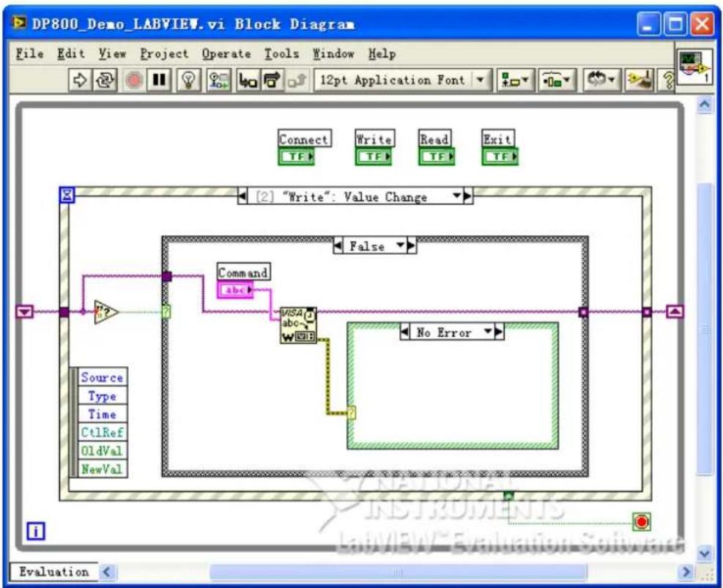Open the 12pt Application Font dropdown
The width and height of the screenshot is (723, 588).
(403, 81)
